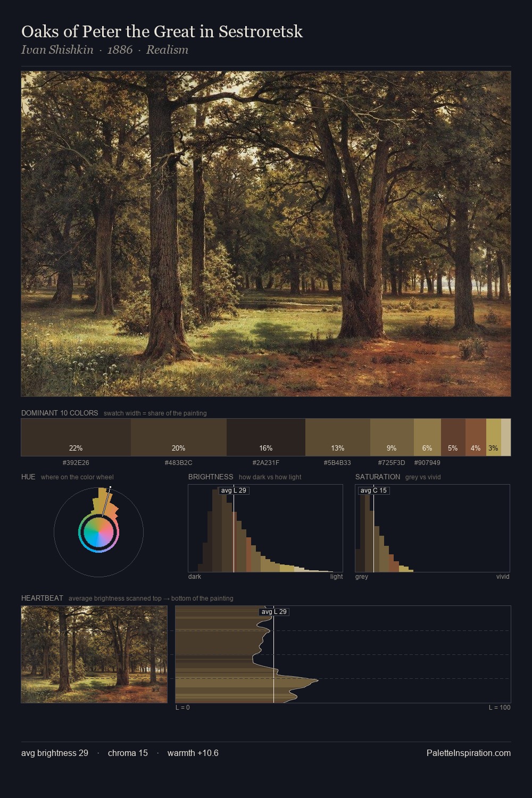The image size is (532, 798).
Task: Select the 4% rust swatch
Action: [476, 437]
